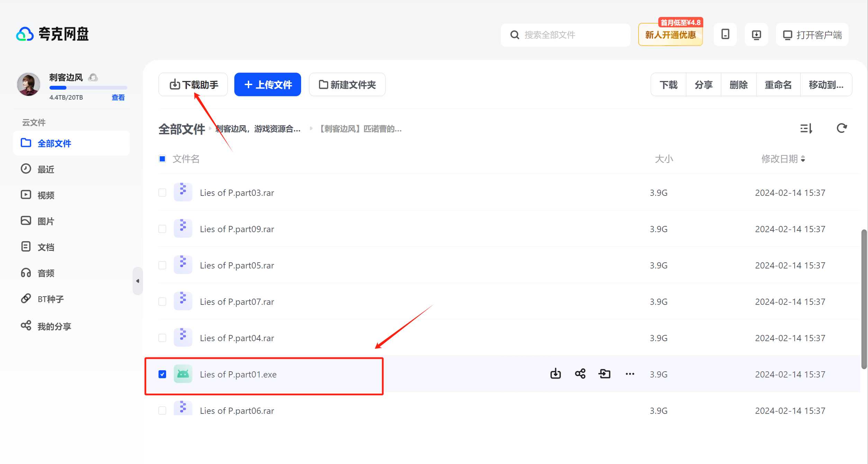
Task: Click file name Lies of P.part05.rar
Action: [x=237, y=265]
